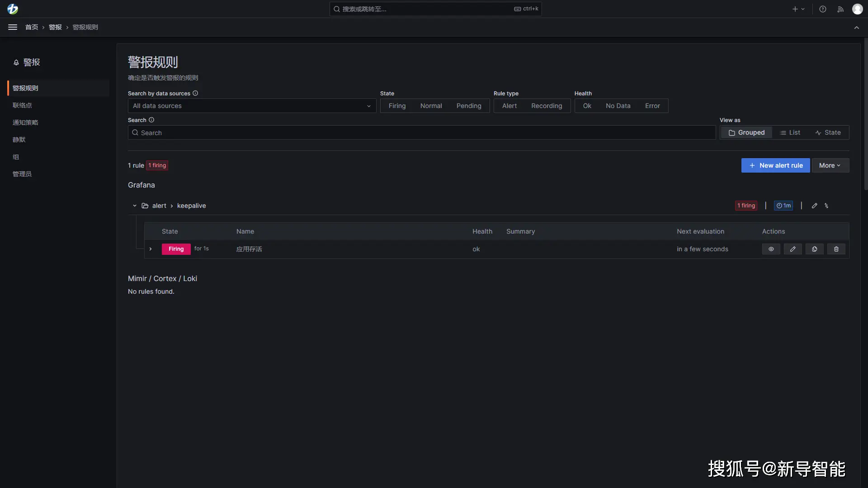Image resolution: width=868 pixels, height=488 pixels.
Task: Click the copy rule icon
Action: (814, 249)
